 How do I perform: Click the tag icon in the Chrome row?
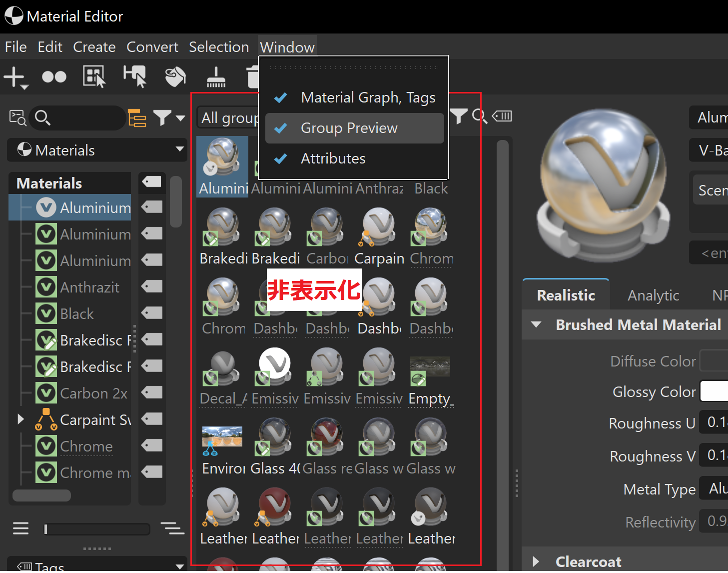pos(152,445)
